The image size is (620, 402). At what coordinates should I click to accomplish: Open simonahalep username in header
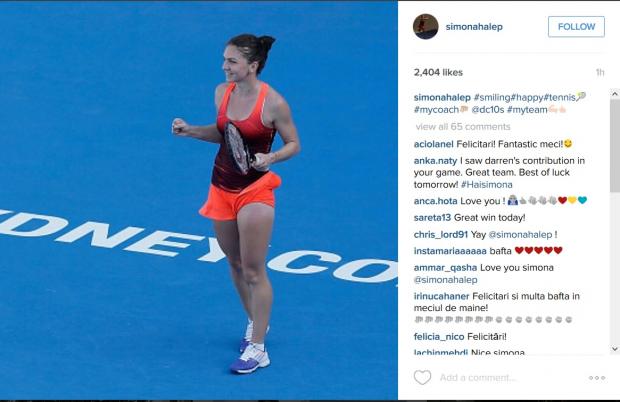pos(474,26)
